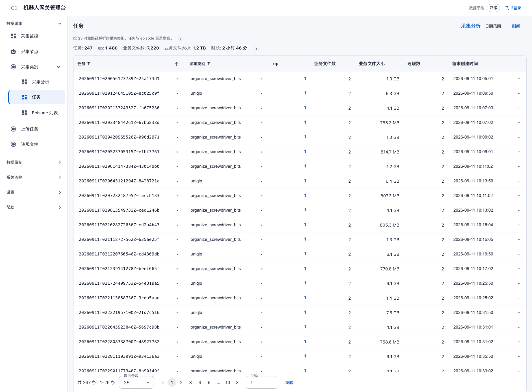Click the link logo icon beside 机器人网关管理台
The height and width of the screenshot is (392, 532).
pos(14,8)
